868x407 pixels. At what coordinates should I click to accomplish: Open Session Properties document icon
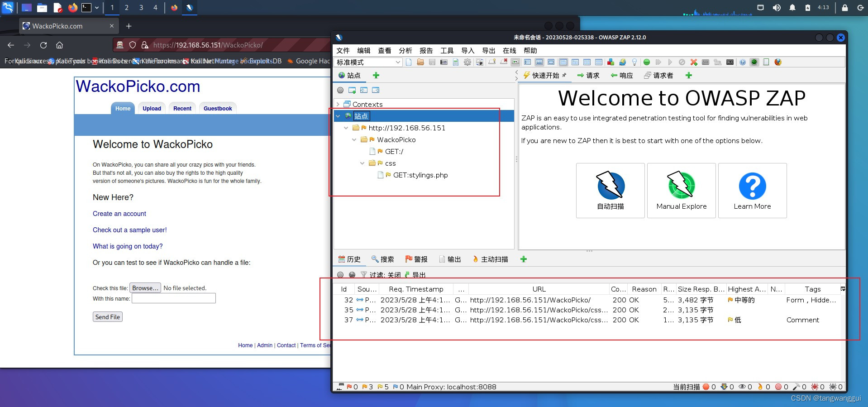(x=456, y=62)
